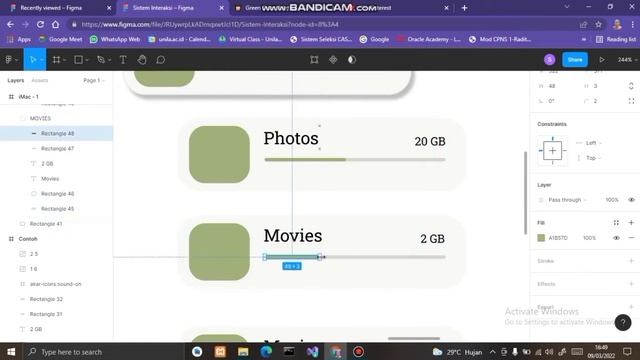Click the browser address bar URL

[x=210, y=24]
